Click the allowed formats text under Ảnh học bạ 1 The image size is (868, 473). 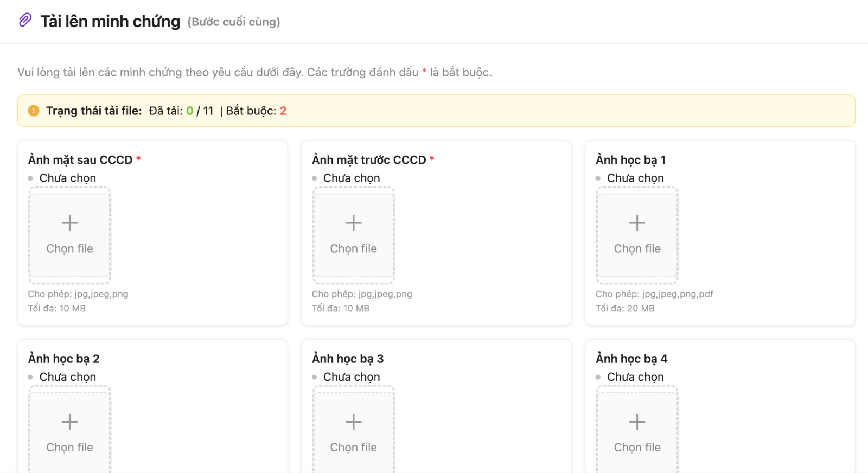tap(654, 294)
